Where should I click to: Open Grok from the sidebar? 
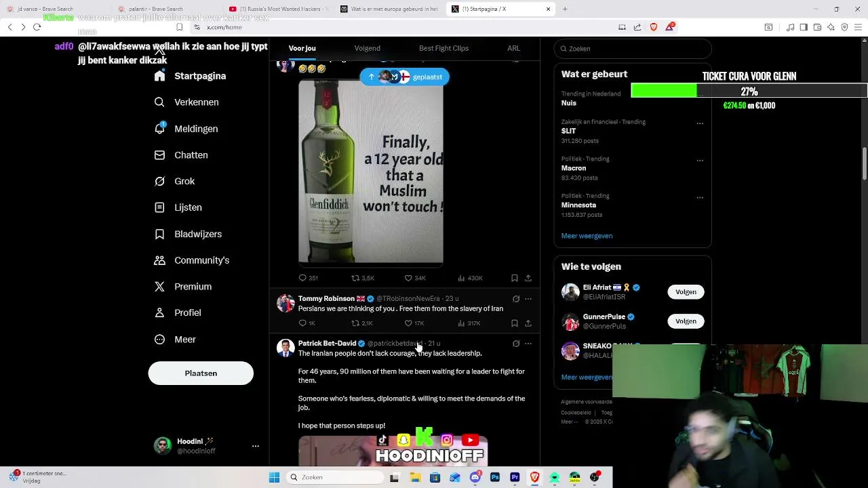pos(175,182)
